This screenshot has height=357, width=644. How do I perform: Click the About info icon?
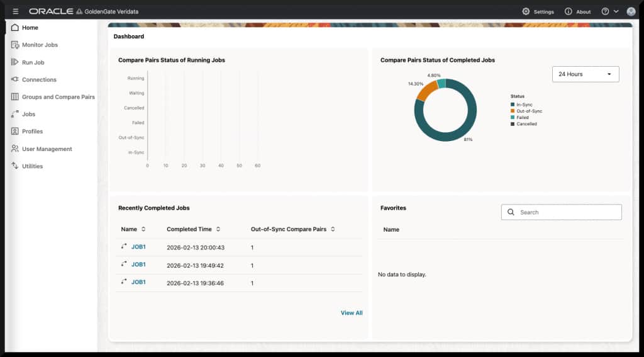pyautogui.click(x=568, y=11)
